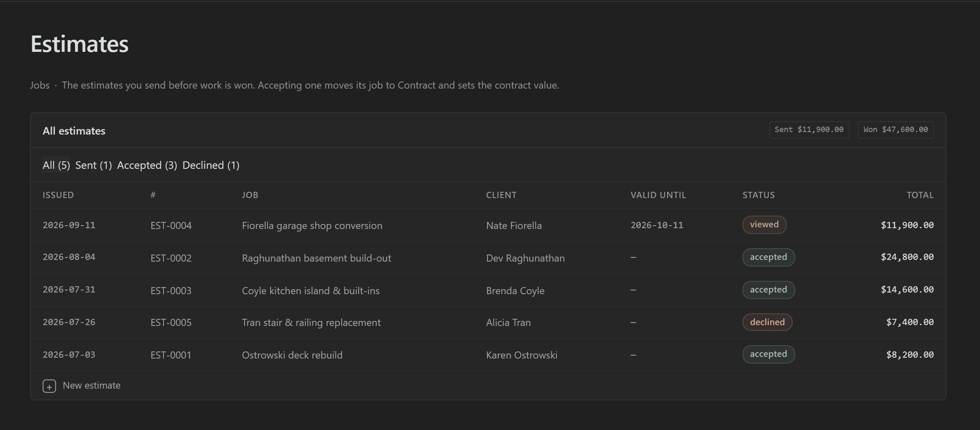The width and height of the screenshot is (980, 430).
Task: Click the VALID UNTIL column header
Action: tap(658, 195)
